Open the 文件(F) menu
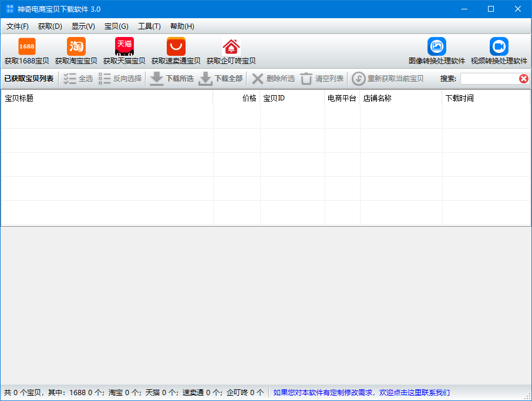Viewport: 532px width, 401px height. coord(17,26)
